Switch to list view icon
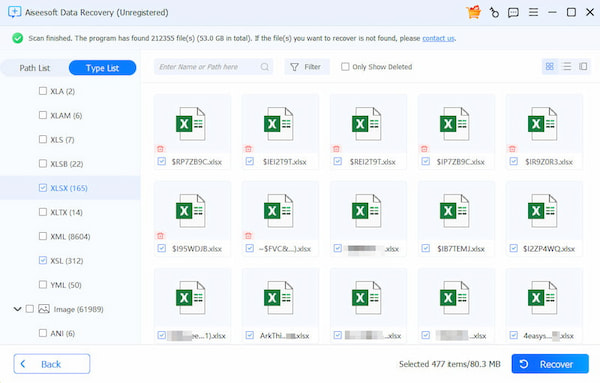The image size is (600, 383). (567, 67)
